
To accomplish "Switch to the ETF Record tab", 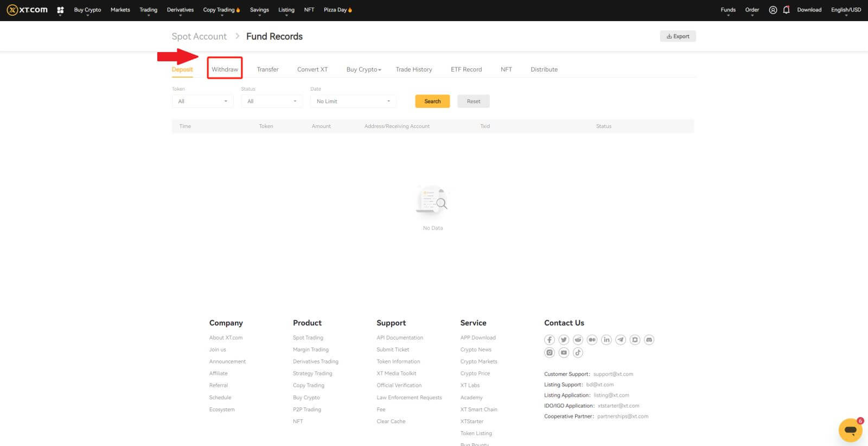I will (x=466, y=69).
